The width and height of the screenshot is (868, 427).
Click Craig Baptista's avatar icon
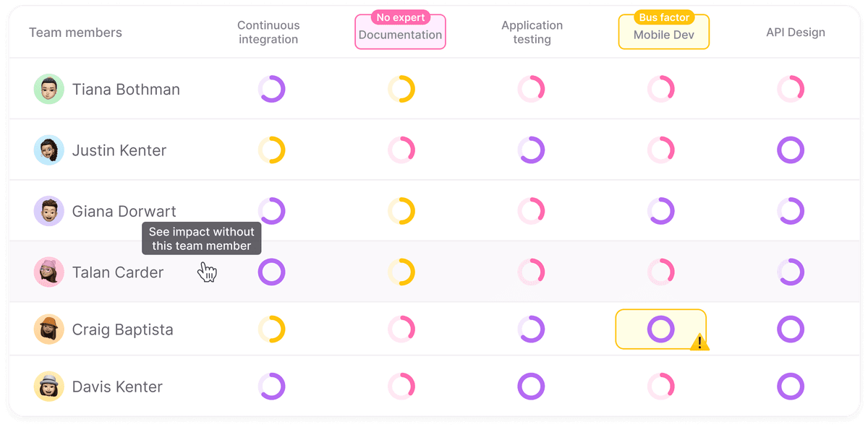pyautogui.click(x=49, y=329)
